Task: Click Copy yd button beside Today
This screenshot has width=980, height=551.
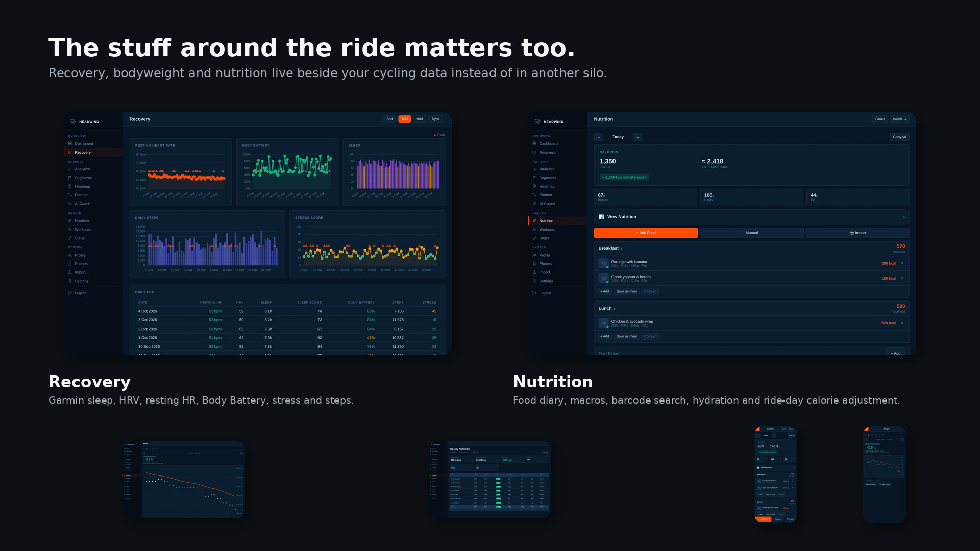Action: (899, 137)
